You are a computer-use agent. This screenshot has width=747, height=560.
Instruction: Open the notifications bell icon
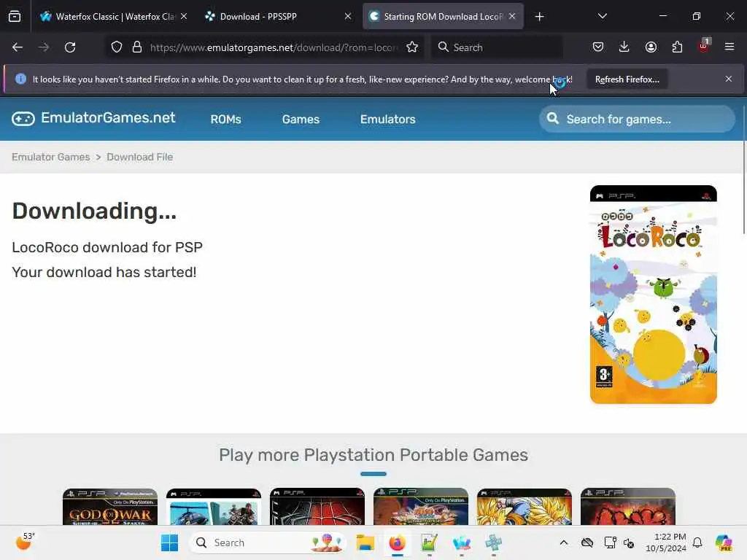tap(697, 542)
